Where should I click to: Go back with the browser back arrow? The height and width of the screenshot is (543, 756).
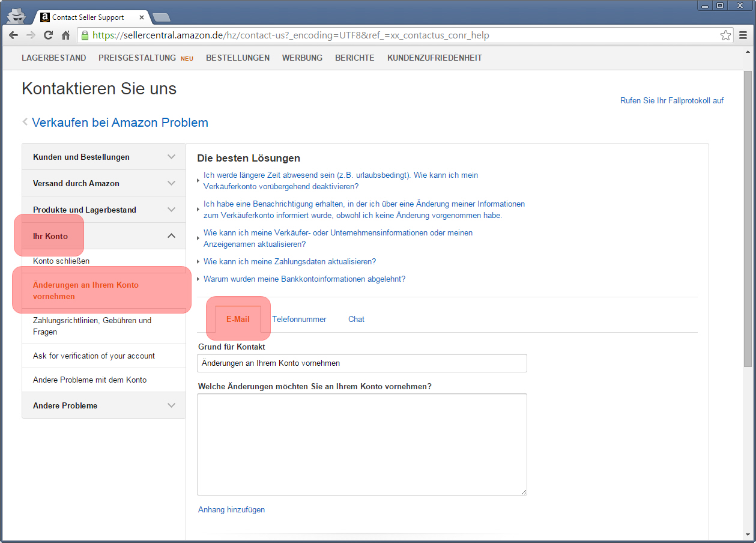13,35
